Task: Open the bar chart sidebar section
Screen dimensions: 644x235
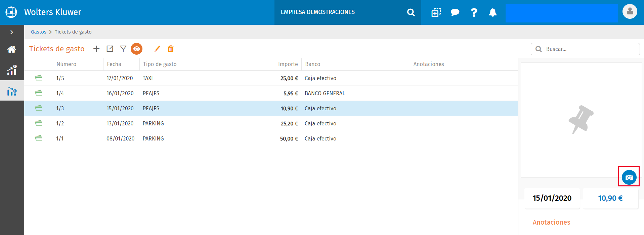Action: 12,70
